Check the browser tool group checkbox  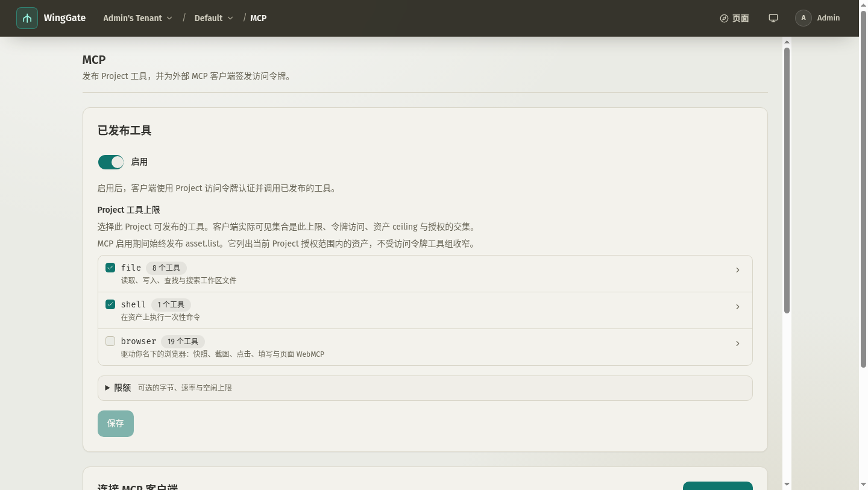coord(110,341)
